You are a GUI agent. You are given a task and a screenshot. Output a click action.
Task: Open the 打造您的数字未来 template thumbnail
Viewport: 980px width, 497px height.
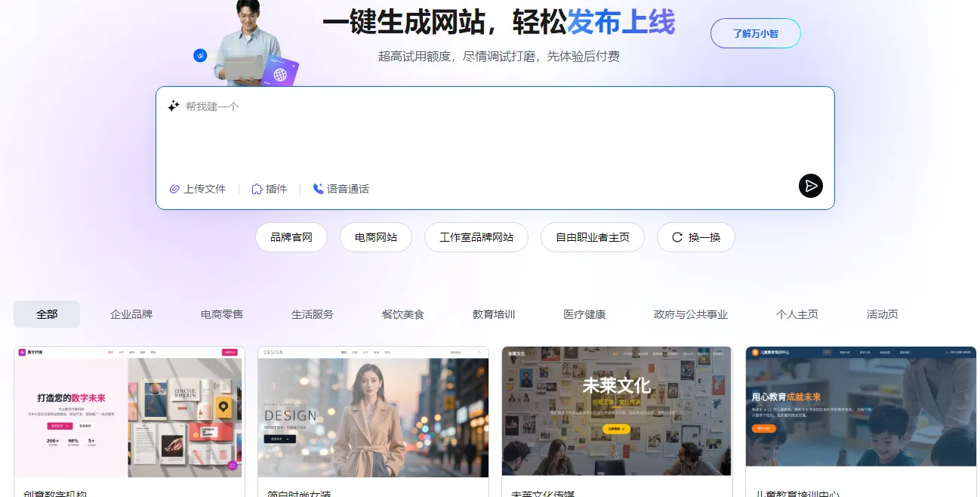coord(129,412)
